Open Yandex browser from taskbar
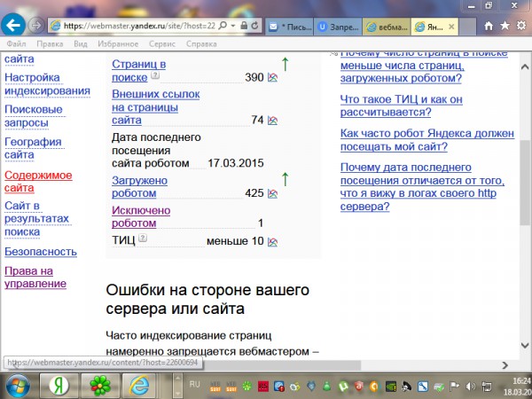 point(59,386)
